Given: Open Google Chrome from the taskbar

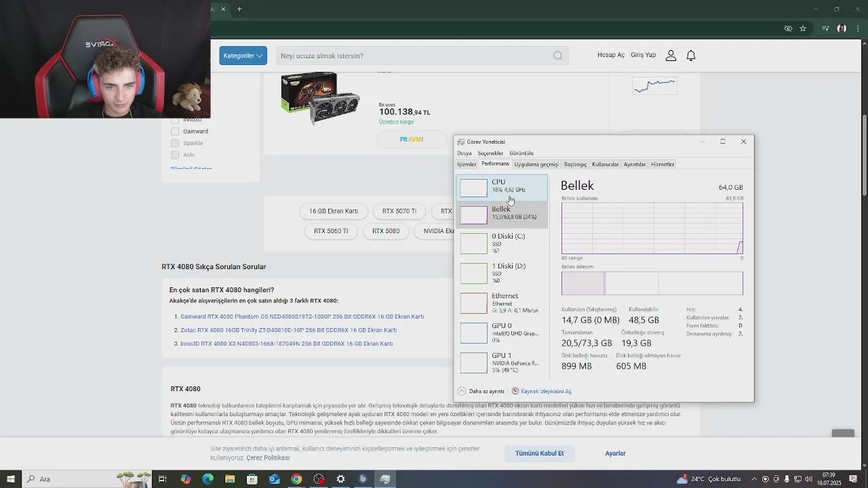Looking at the screenshot, I should point(296,479).
